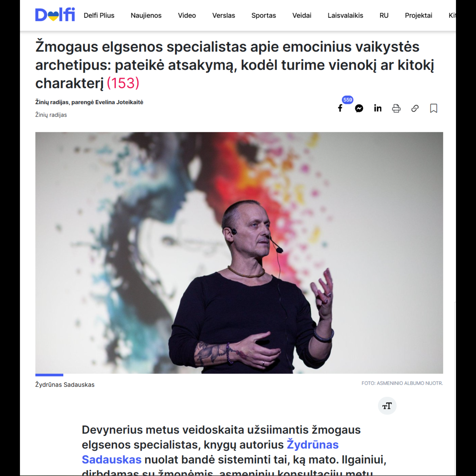This screenshot has height=476, width=476.
Task: Copy the article link icon
Action: [x=415, y=108]
